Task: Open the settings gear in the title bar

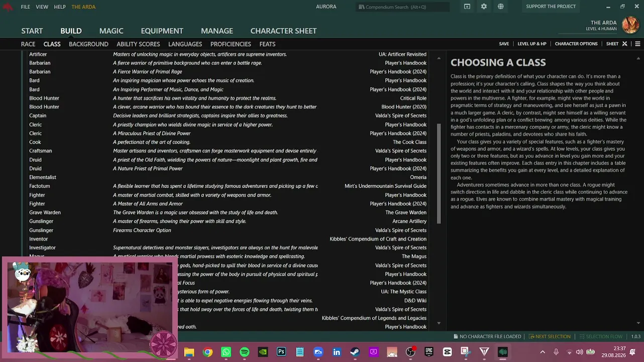Action: click(x=484, y=7)
